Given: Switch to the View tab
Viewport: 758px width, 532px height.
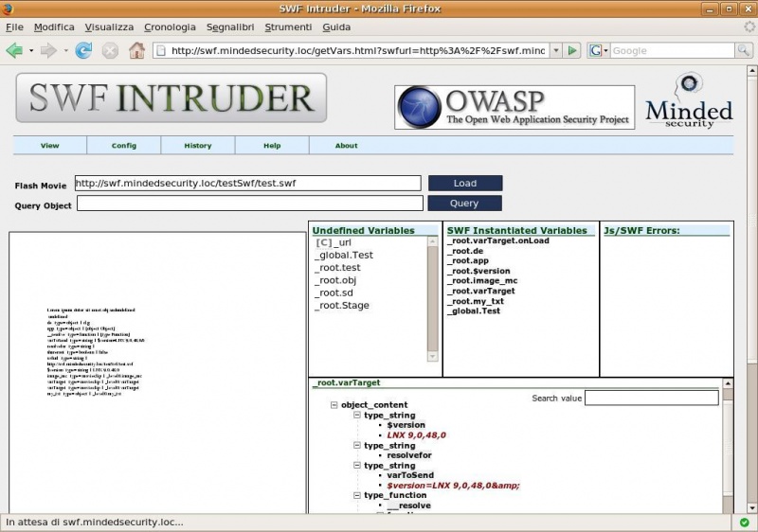Looking at the screenshot, I should (x=50, y=146).
